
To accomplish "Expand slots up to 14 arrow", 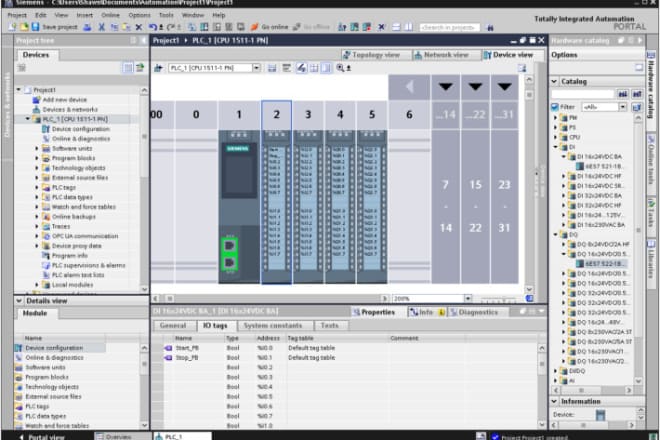I will coord(446,87).
